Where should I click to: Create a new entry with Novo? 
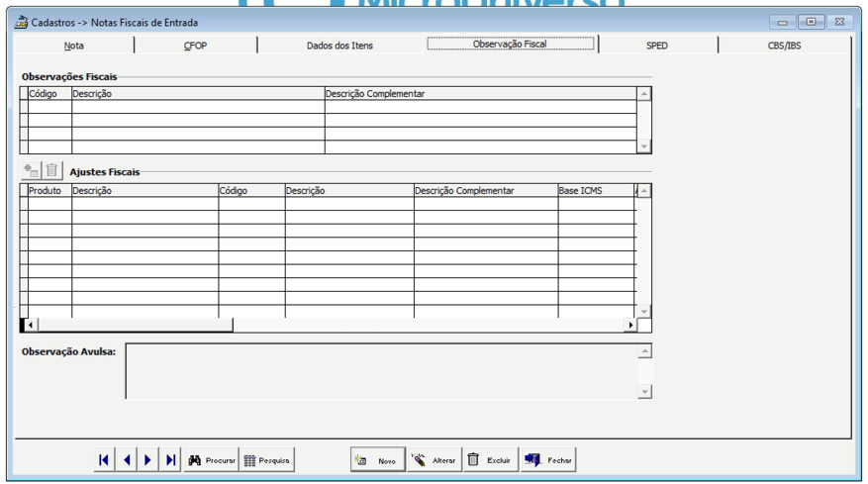pos(378,459)
